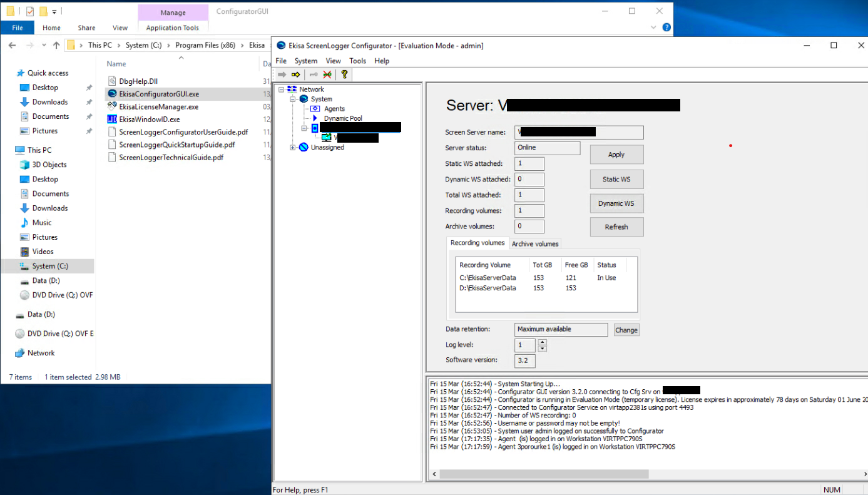
Task: Select EkisaConfiguratorGUI.exe in the file list
Action: click(x=159, y=94)
